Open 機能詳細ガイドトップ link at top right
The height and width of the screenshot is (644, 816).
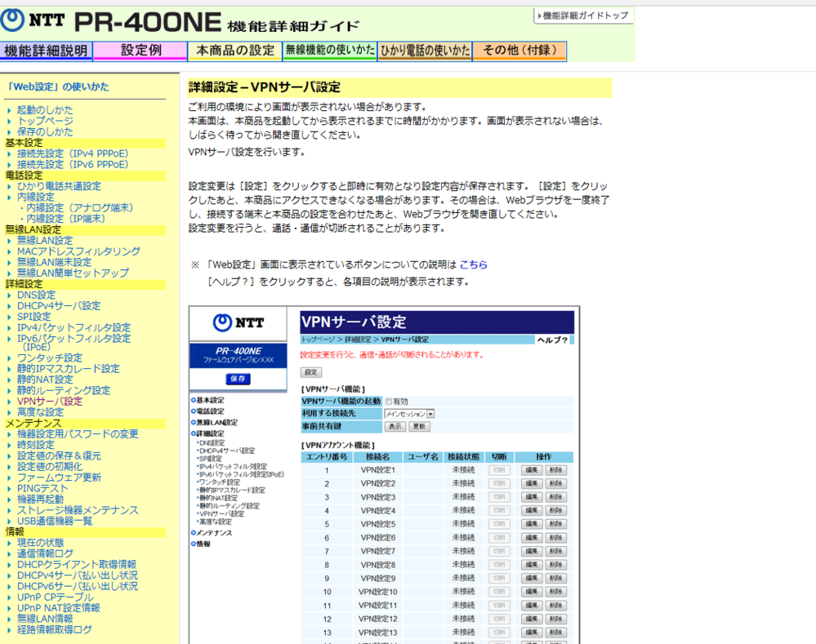pos(583,16)
